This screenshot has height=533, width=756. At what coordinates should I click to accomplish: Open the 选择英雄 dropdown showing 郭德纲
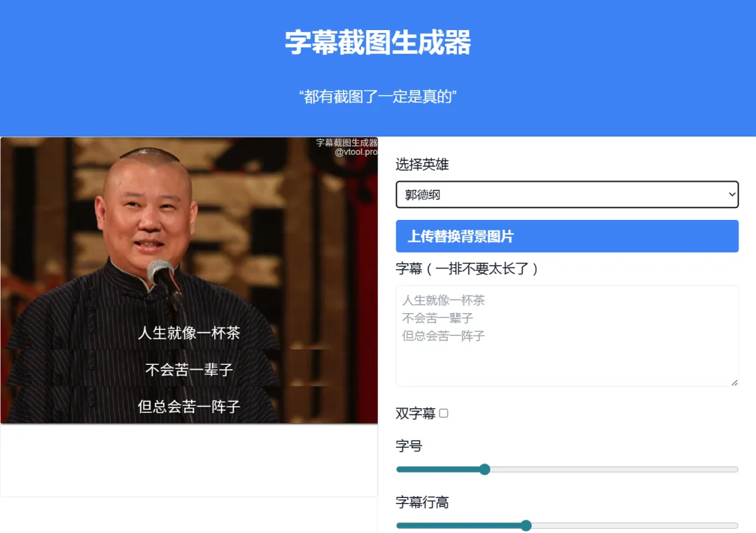point(567,195)
